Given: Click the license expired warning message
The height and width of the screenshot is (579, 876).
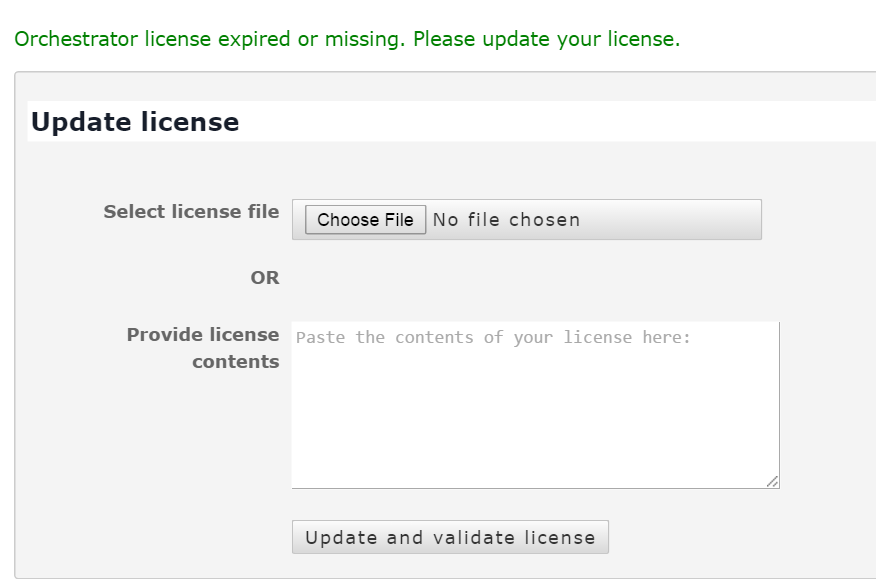Looking at the screenshot, I should 347,40.
